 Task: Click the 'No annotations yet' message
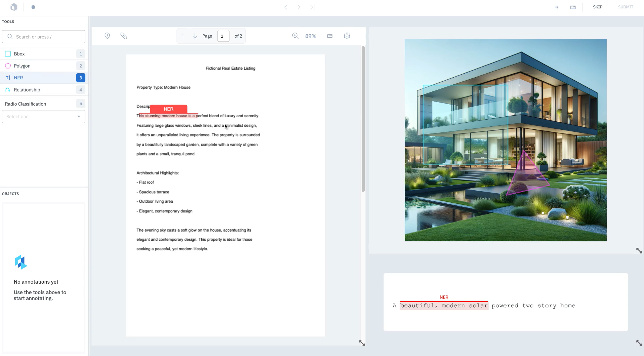pyautogui.click(x=36, y=282)
